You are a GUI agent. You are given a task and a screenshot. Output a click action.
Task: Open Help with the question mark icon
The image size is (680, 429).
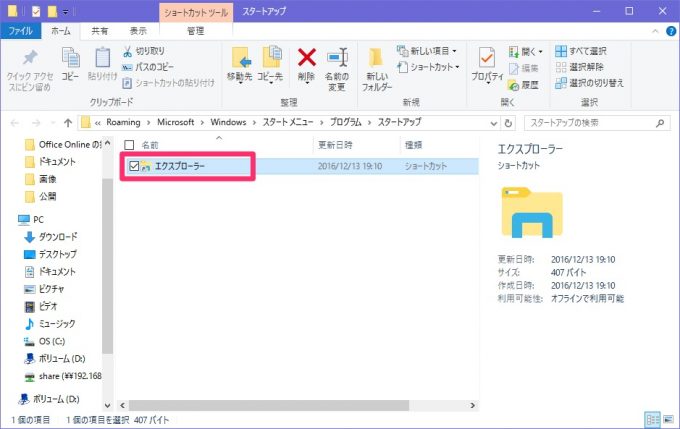click(670, 31)
